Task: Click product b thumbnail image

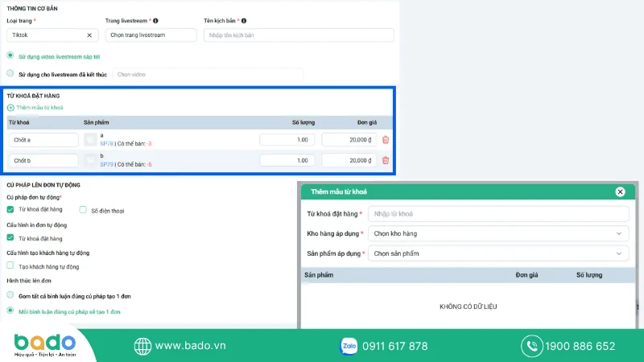Action: (x=90, y=160)
